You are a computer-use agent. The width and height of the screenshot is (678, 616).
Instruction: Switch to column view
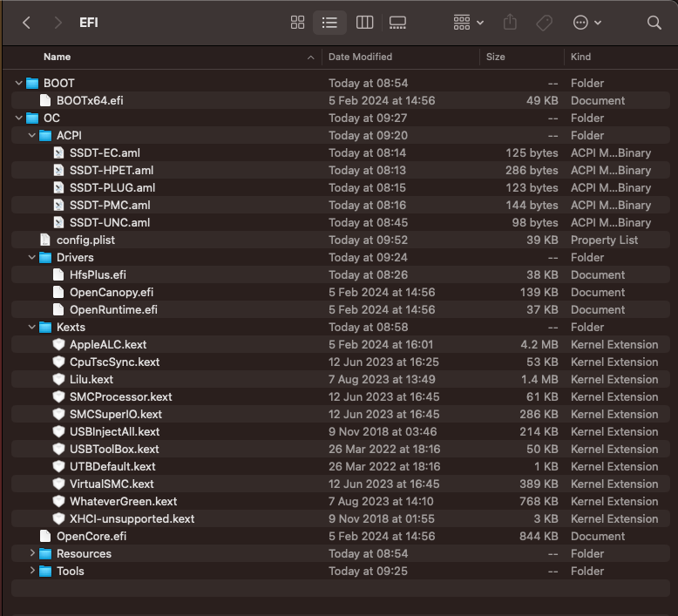364,23
